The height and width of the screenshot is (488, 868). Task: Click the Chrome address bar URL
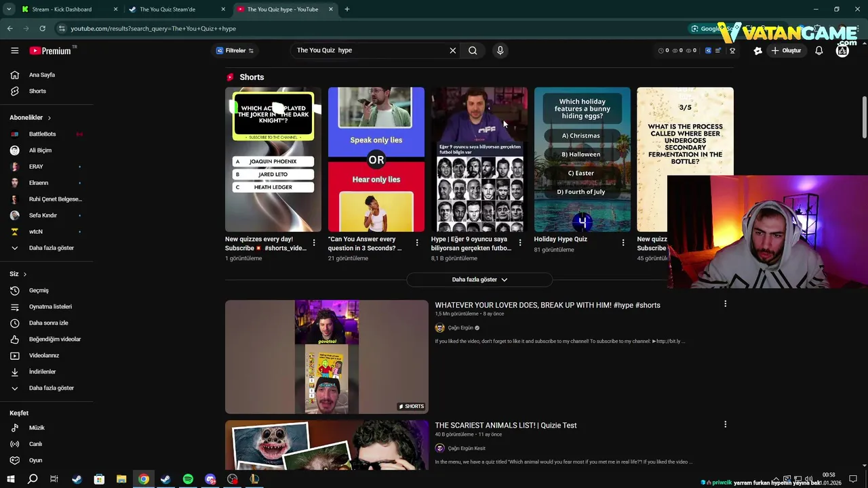click(153, 28)
